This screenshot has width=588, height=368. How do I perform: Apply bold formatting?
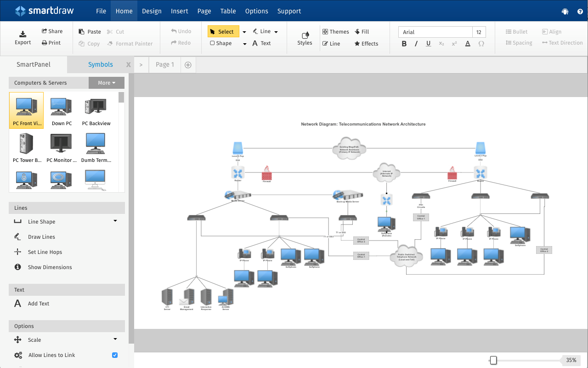(x=404, y=44)
